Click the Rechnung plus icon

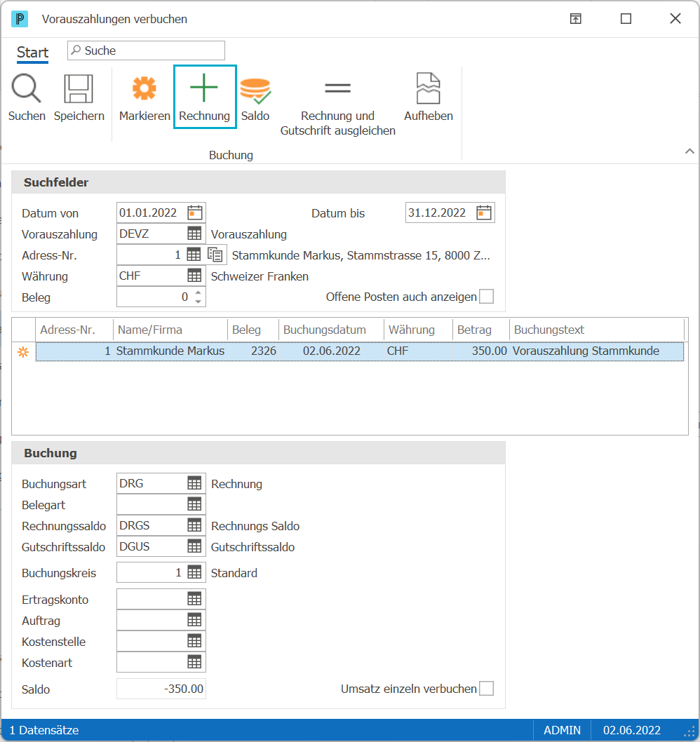click(x=203, y=88)
